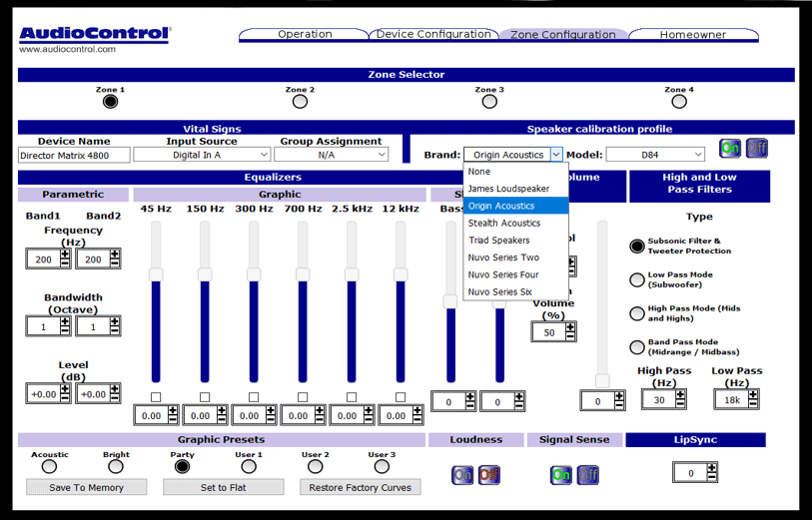
Task: Pick Nuvo Series Six from Brand list
Action: pyautogui.click(x=515, y=291)
